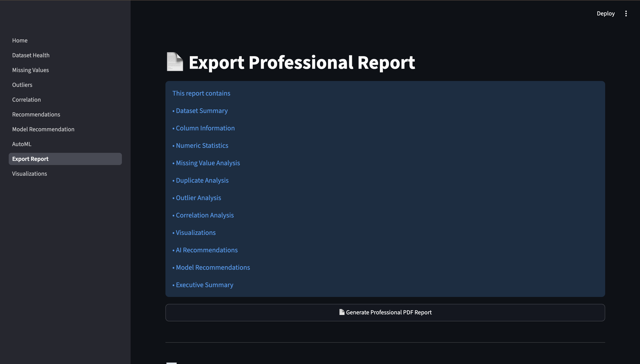
Task: Select Model Recommendation in the sidebar
Action: tap(65, 129)
